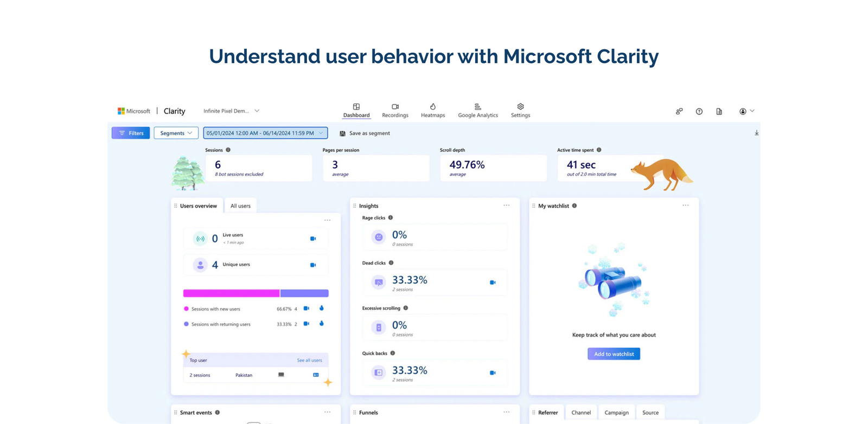Open the Infinite Pixel Dem... project dropdown

(231, 111)
